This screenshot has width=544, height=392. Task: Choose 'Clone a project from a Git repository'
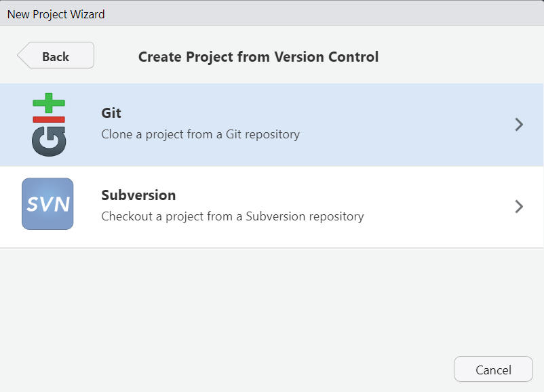coord(200,134)
